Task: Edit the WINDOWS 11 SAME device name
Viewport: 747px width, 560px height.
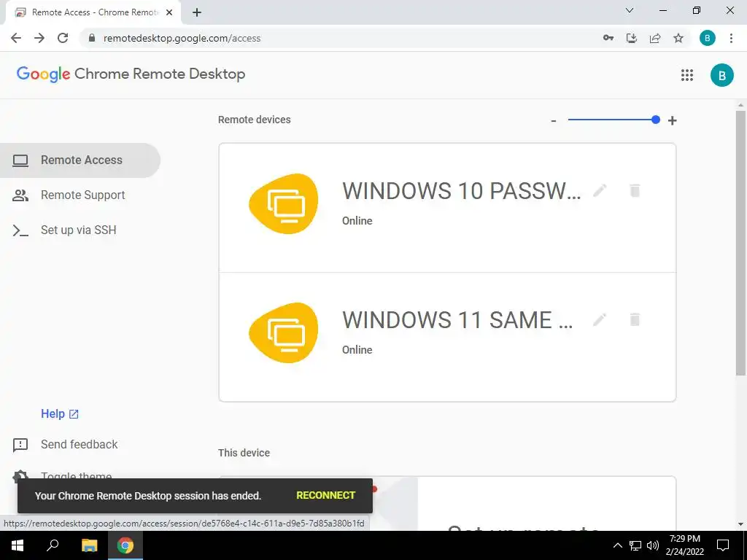Action: pyautogui.click(x=600, y=319)
